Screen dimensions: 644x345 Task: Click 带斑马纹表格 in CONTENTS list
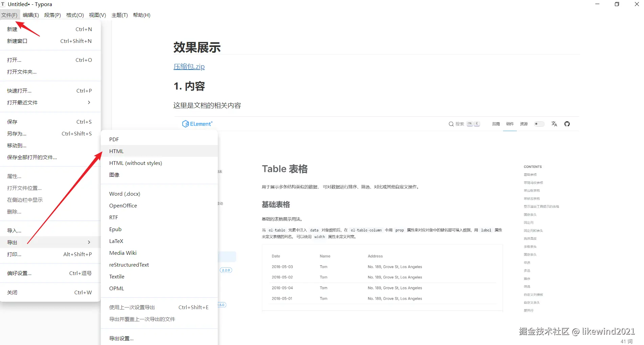click(x=533, y=183)
